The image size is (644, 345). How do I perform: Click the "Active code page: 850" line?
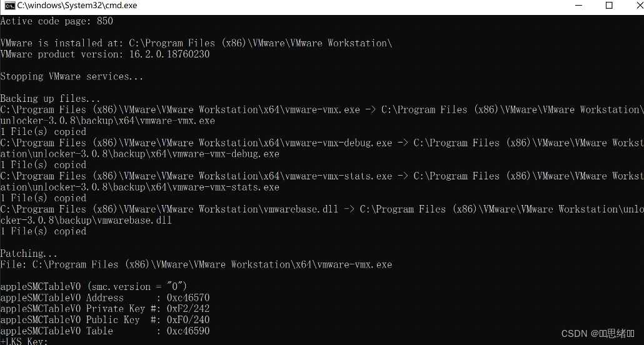click(x=56, y=21)
